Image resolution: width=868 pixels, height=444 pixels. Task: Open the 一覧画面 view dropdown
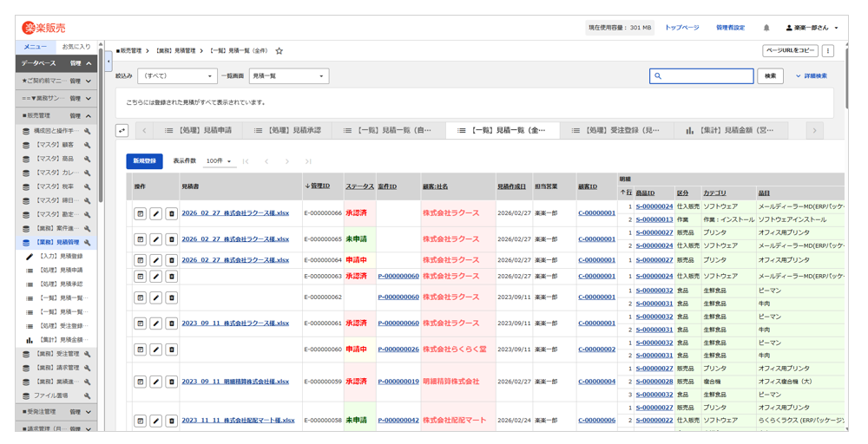[x=288, y=76]
